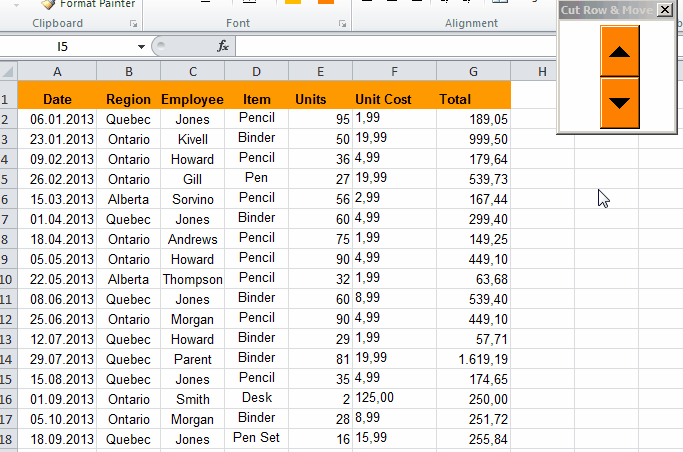Select row 5 header
The width and height of the screenshot is (683, 452).
pyautogui.click(x=8, y=179)
